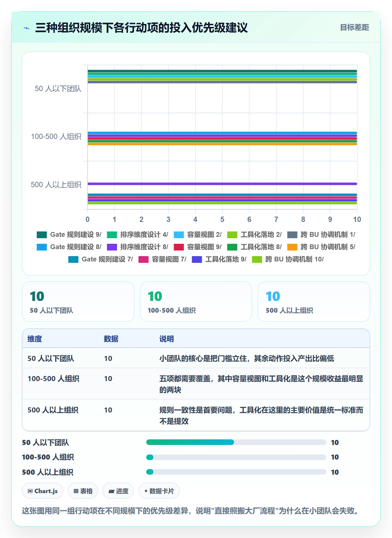Click the 说明 table column header
Viewport: 392px width, 538px height.
point(167,339)
